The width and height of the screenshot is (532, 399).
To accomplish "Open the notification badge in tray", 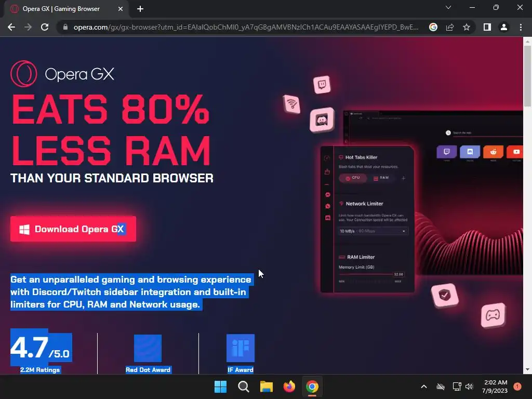I will coord(517,387).
